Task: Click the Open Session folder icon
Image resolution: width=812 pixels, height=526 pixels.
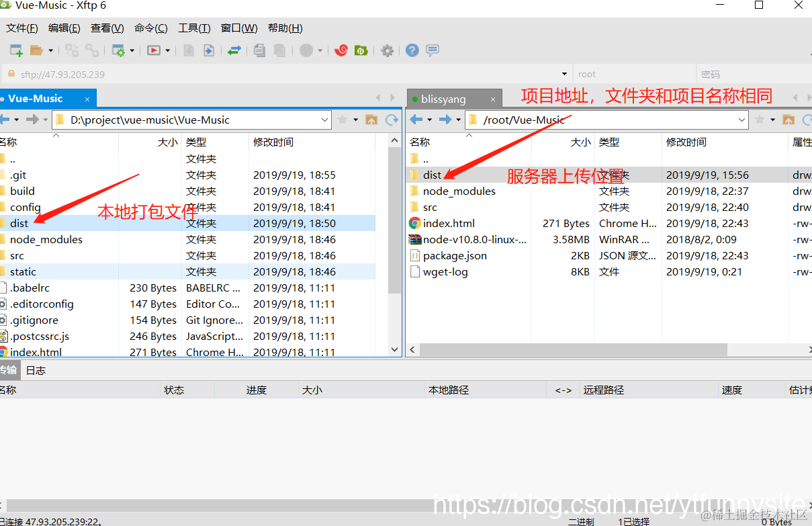Action: point(36,50)
